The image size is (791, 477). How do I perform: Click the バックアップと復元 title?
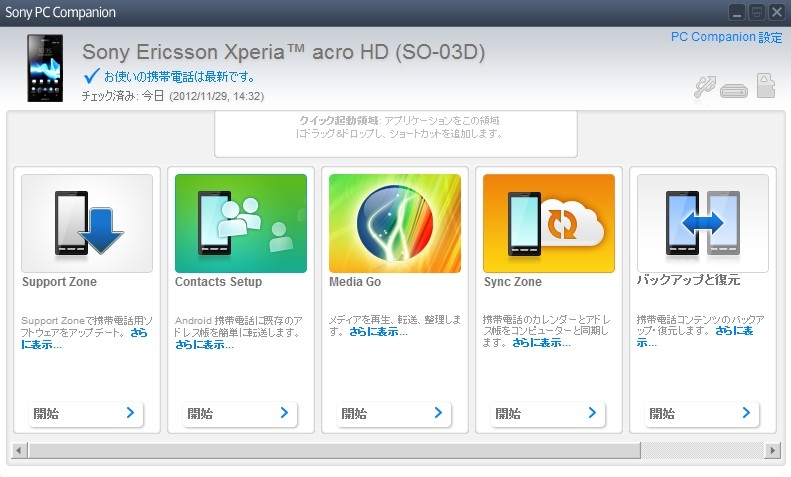pos(688,280)
